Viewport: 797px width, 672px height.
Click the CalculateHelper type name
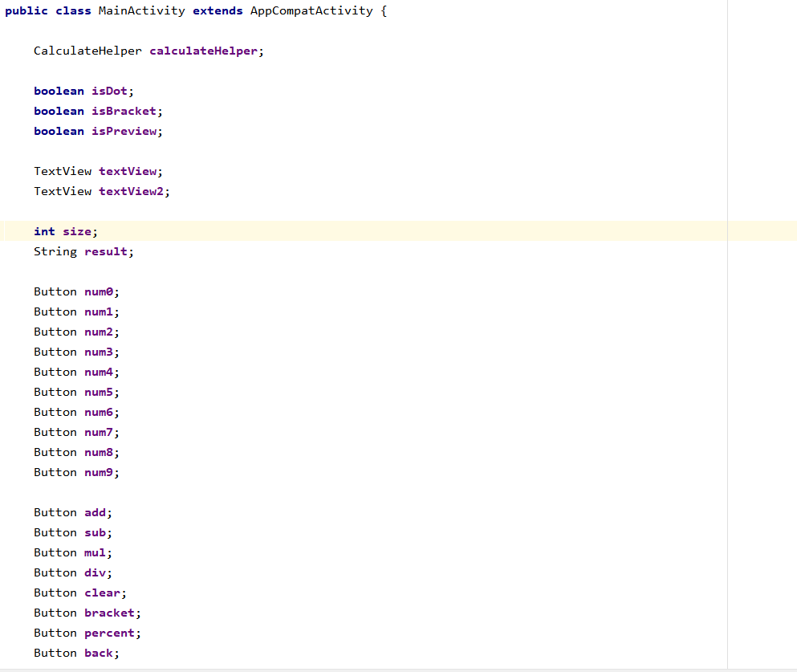[87, 51]
